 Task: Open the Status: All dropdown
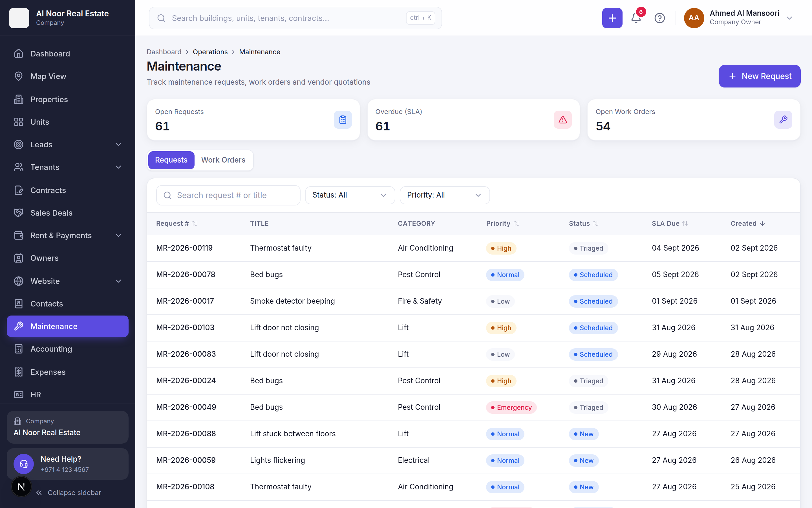(350, 195)
